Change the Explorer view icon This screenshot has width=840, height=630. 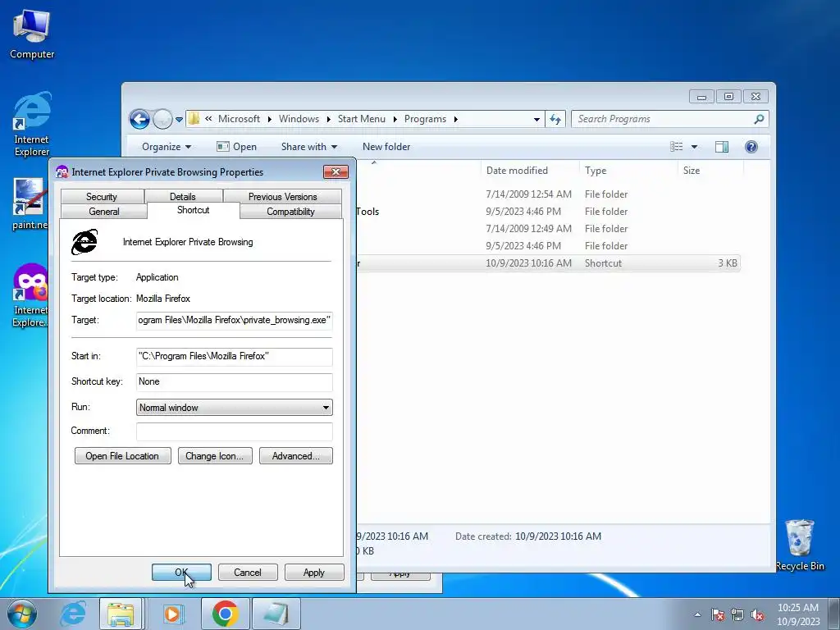[677, 147]
